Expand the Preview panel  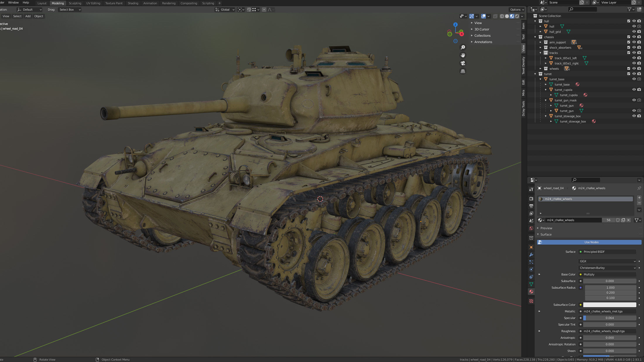tap(546, 228)
